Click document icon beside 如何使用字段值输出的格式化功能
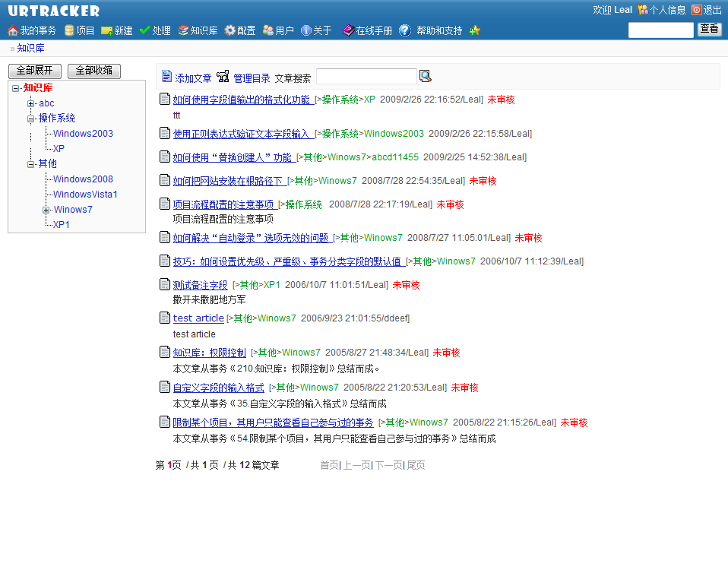The image size is (728, 576). pos(165,99)
